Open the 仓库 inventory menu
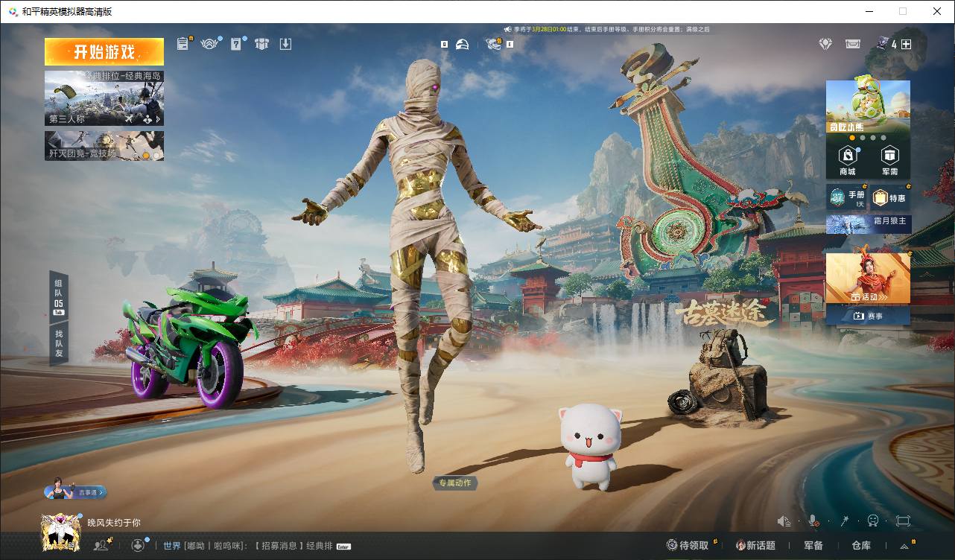The height and width of the screenshot is (560, 955). pyautogui.click(x=861, y=546)
